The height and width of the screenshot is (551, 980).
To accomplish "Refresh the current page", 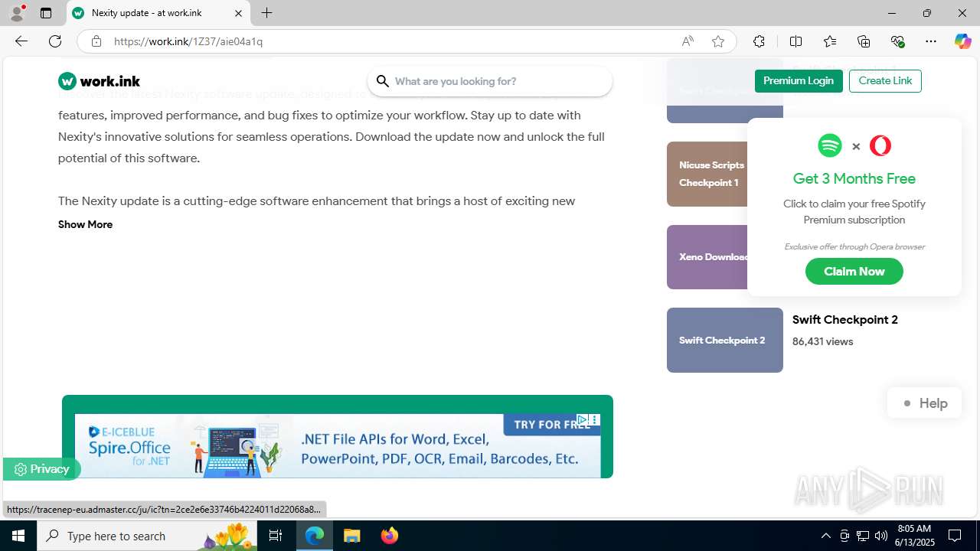I will point(55,41).
